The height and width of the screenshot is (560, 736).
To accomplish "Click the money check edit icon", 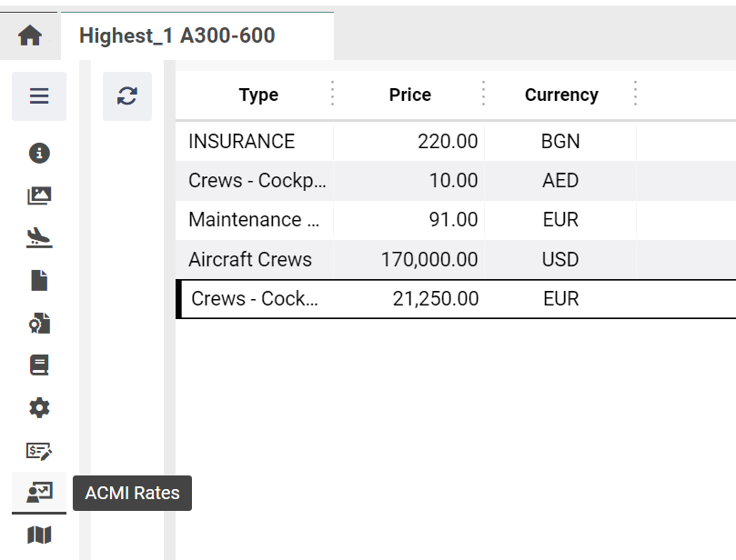I will [39, 450].
